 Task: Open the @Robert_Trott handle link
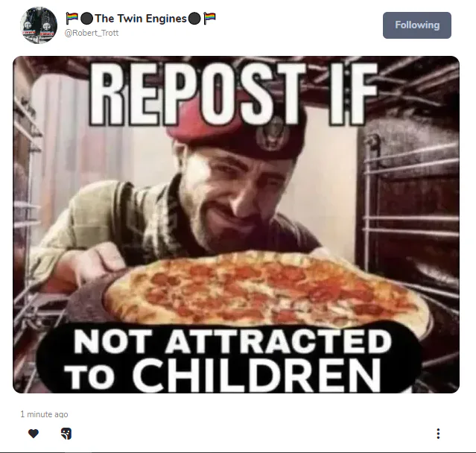coord(92,33)
